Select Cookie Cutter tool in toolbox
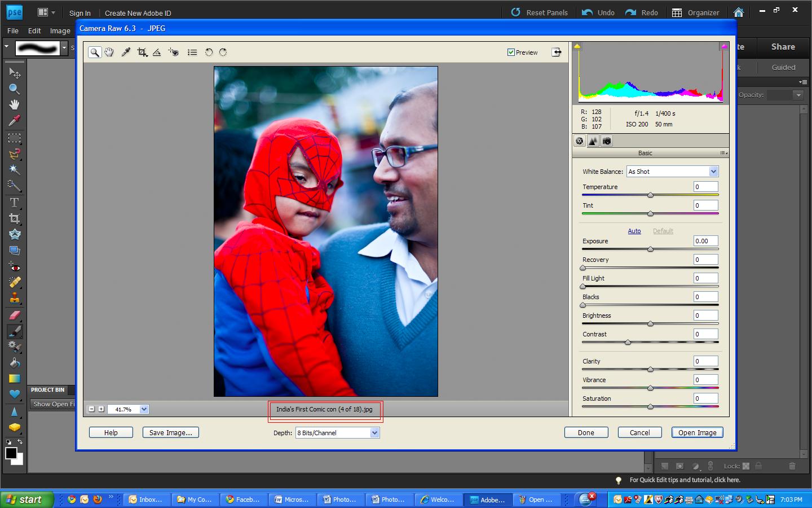 (15, 234)
